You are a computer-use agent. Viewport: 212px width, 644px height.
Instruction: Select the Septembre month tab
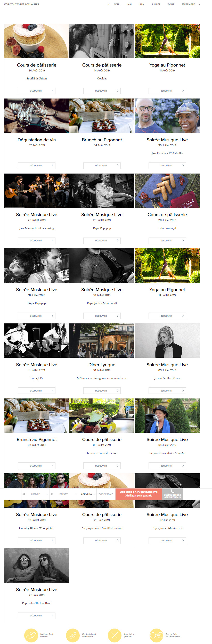pyautogui.click(x=188, y=4)
